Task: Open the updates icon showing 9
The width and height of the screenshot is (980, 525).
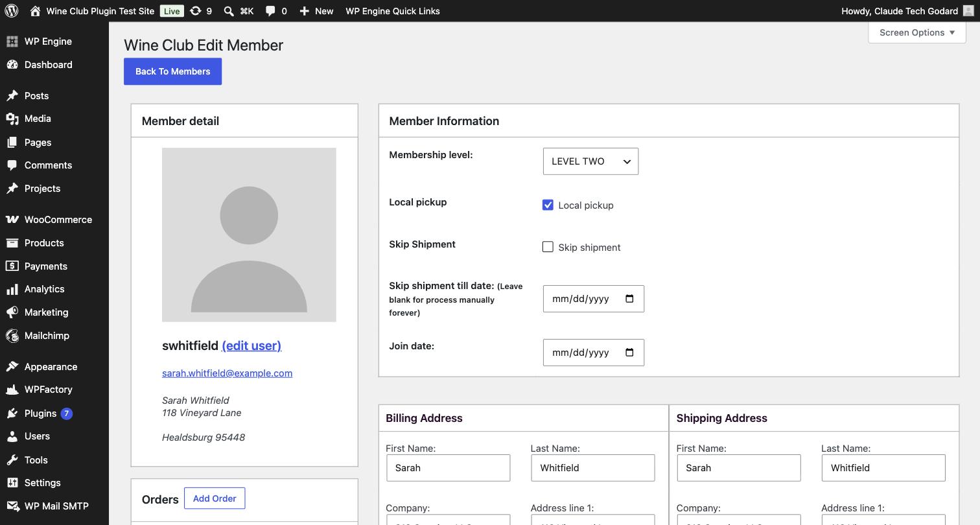Action: pyautogui.click(x=196, y=11)
